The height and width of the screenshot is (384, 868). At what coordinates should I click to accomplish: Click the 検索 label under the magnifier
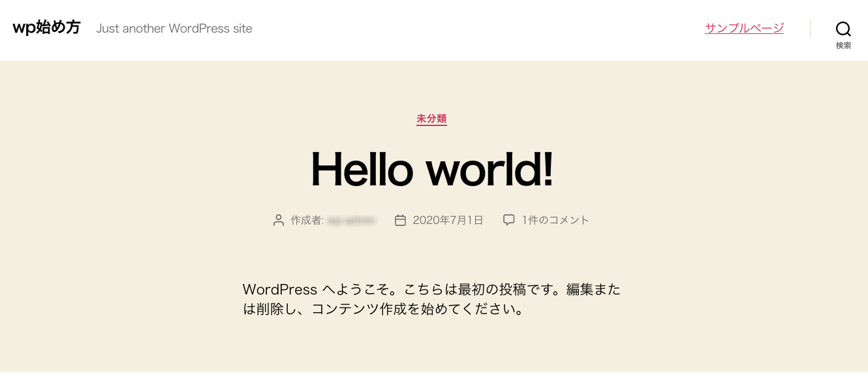point(843,46)
